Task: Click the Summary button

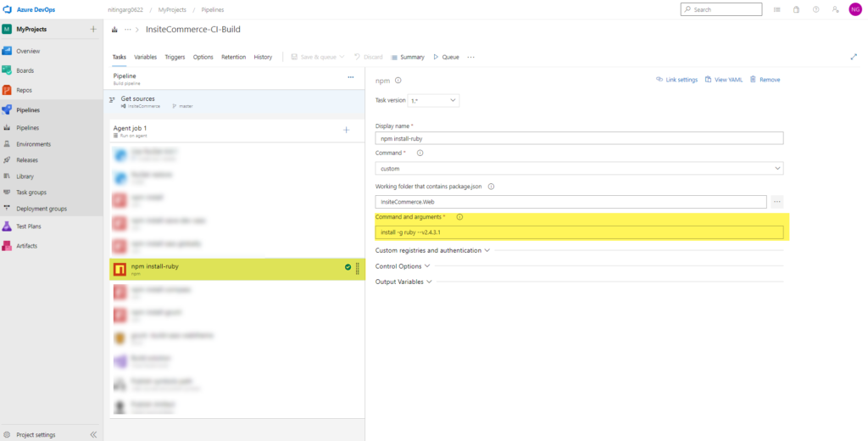Action: (x=408, y=57)
